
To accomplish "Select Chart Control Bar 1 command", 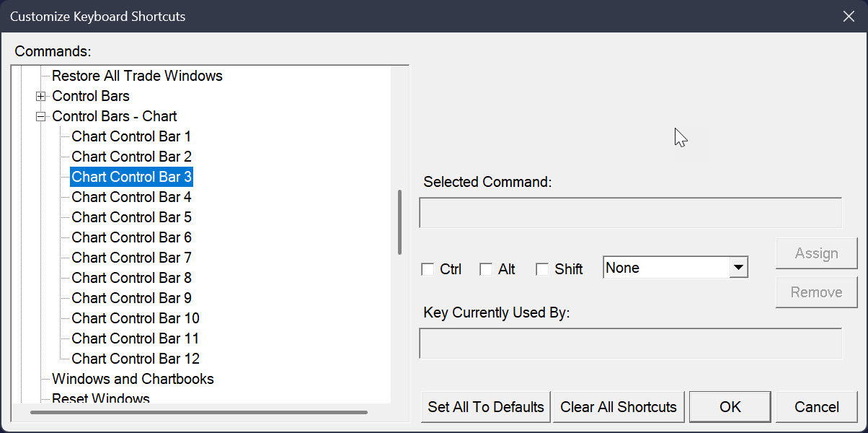I will click(x=131, y=136).
